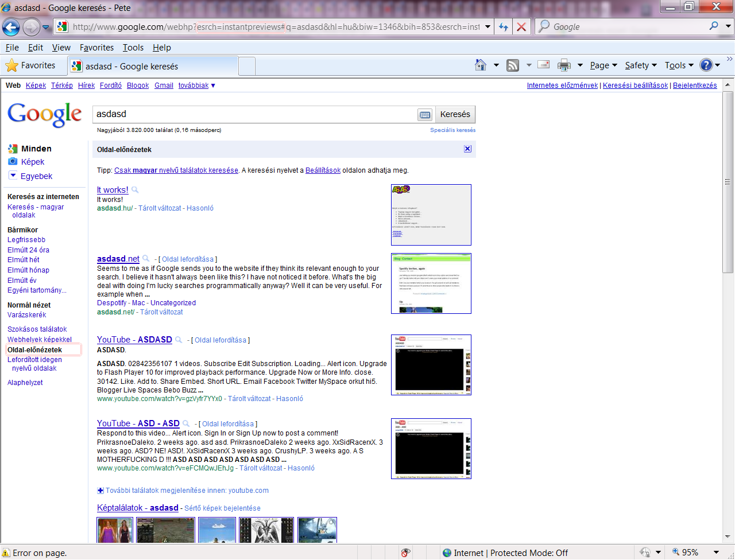Open the Page dropdown menu
735x560 pixels.
coord(604,65)
